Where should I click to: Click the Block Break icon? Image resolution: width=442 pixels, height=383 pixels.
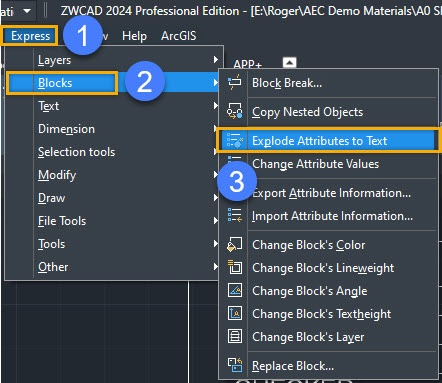tap(235, 82)
